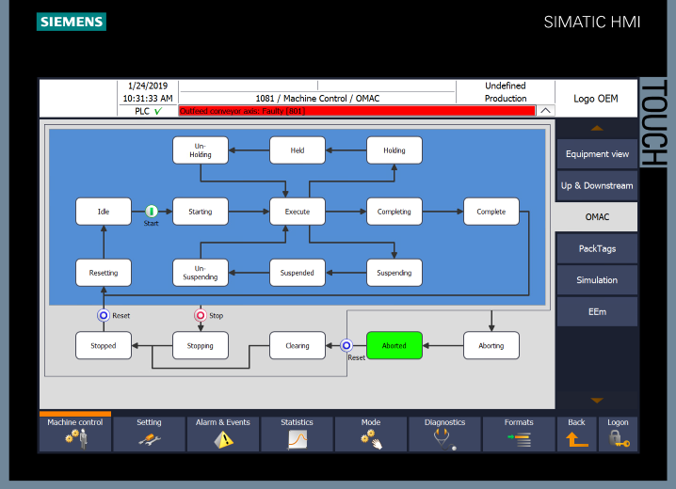Click the Reset button beside Aborted
The height and width of the screenshot is (489, 676).
point(346,345)
